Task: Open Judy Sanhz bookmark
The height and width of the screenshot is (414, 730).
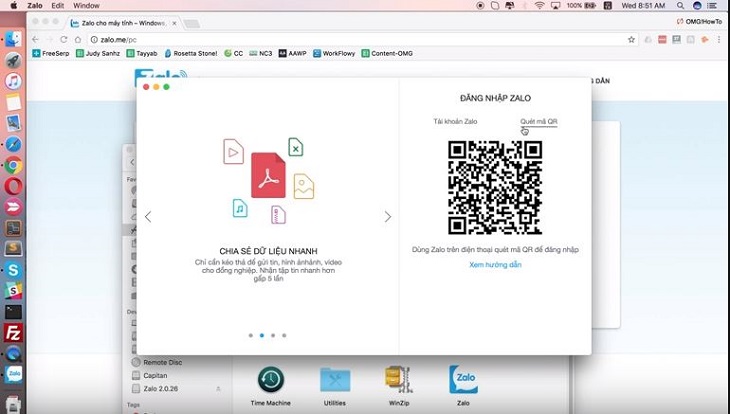Action: tap(98, 54)
